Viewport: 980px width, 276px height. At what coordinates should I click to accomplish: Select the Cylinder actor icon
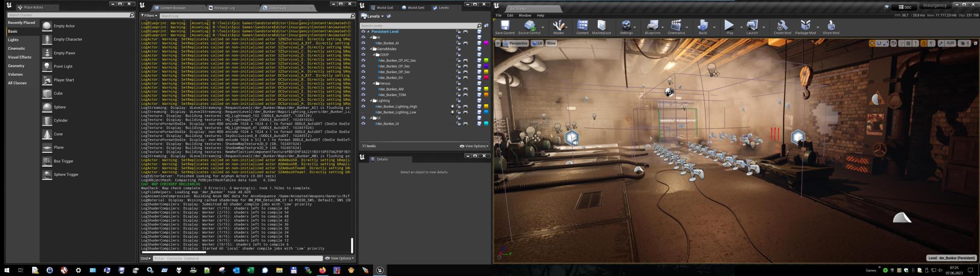47,121
